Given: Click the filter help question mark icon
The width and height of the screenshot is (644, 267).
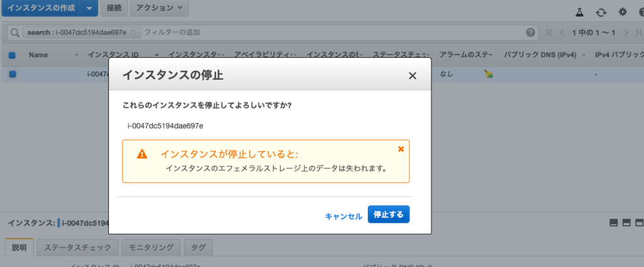Looking at the screenshot, I should click(x=531, y=32).
